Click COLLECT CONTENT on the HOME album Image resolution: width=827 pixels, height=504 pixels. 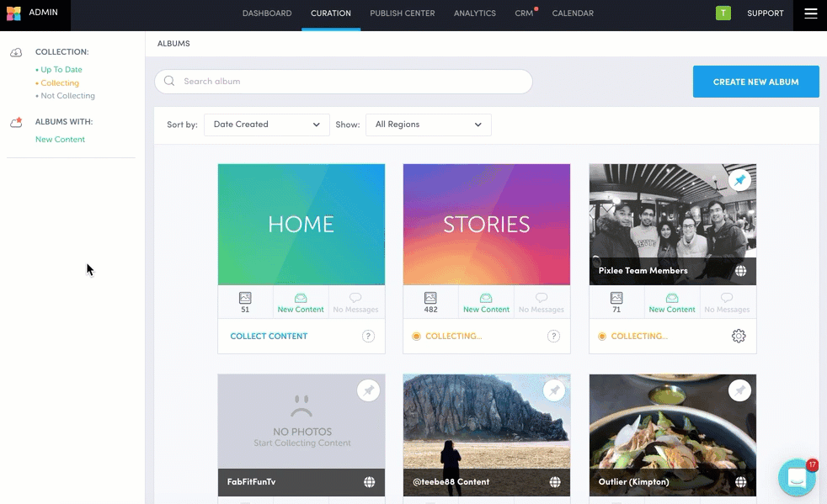(x=269, y=337)
